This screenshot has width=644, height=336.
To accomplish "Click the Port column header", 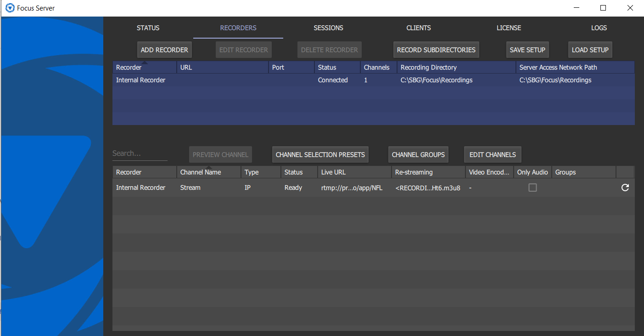I will (x=291, y=67).
